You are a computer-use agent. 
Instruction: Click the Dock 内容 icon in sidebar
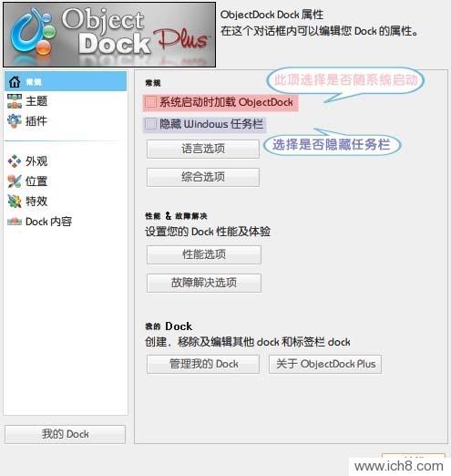tap(15, 222)
